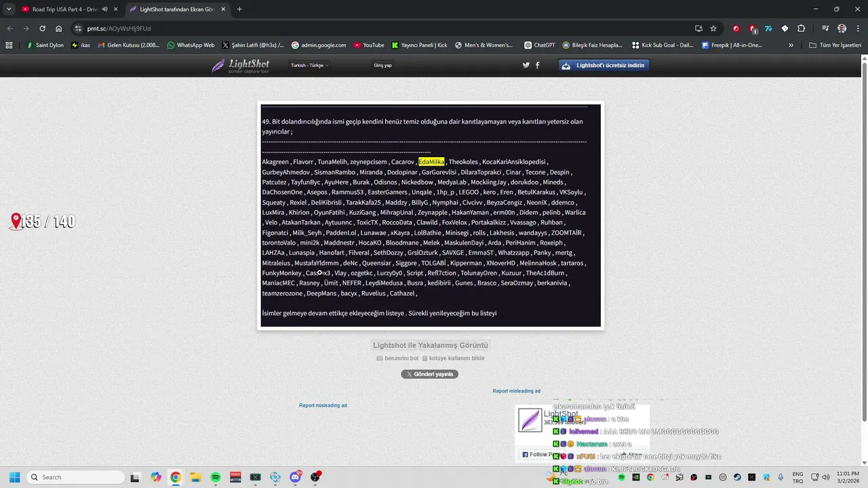
Task: Open the YouTube bookmark
Action: (369, 45)
